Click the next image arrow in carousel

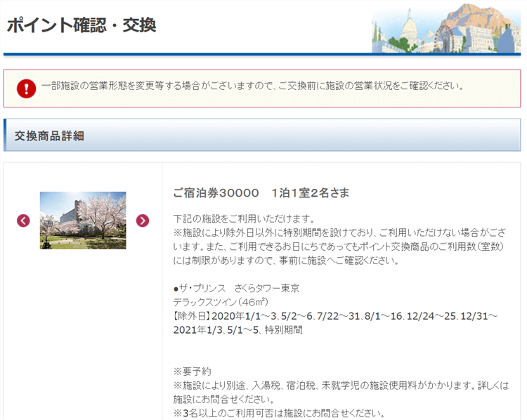[143, 221]
